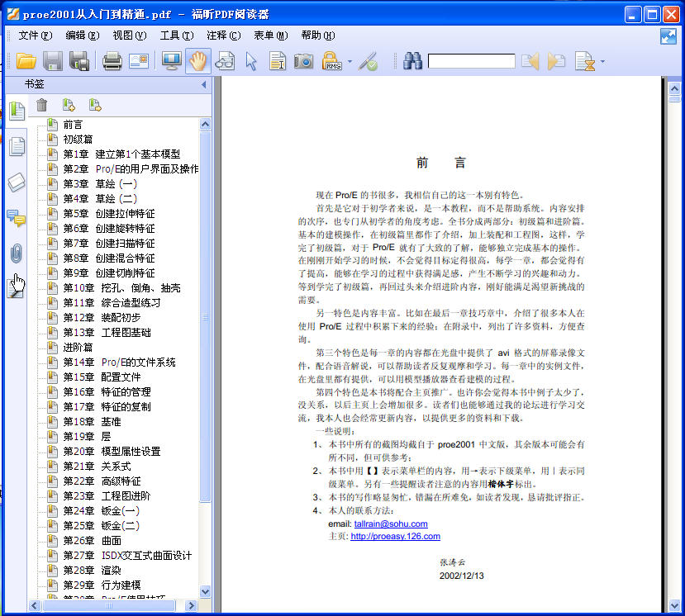The height and width of the screenshot is (616, 685).
Task: Open the 帮助(H) menu
Action: (318, 36)
